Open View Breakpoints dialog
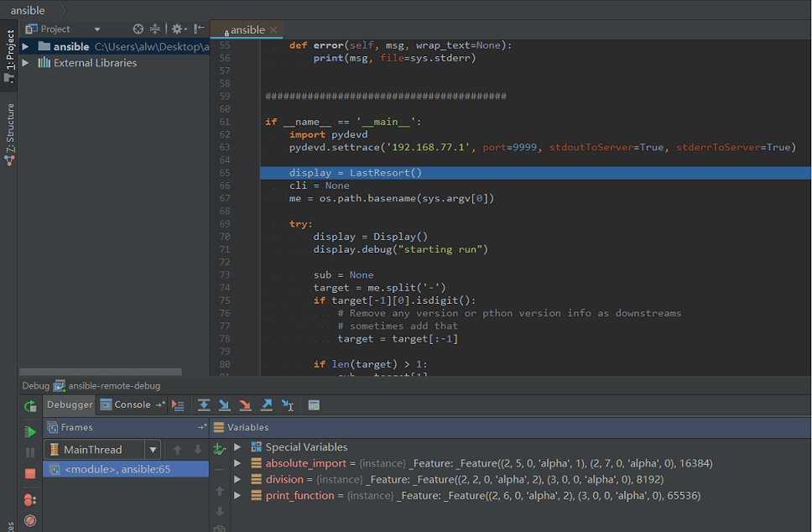This screenshot has height=532, width=812. pyautogui.click(x=30, y=500)
